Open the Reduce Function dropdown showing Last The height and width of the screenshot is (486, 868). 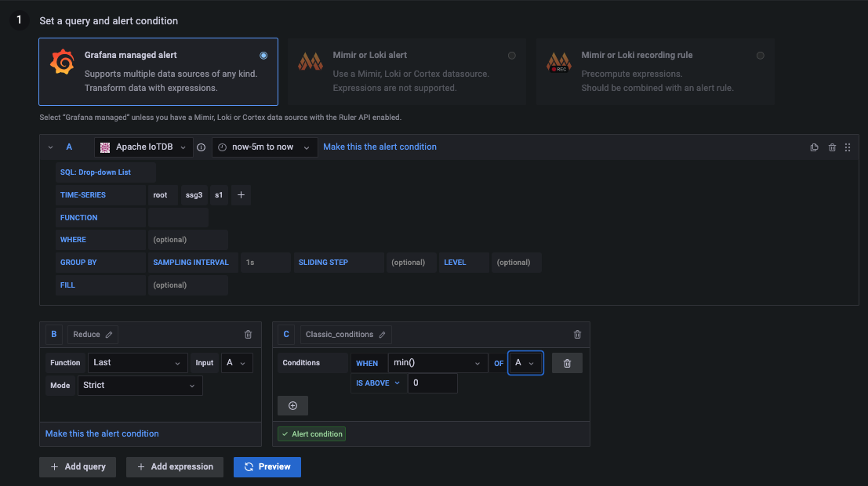pyautogui.click(x=137, y=362)
